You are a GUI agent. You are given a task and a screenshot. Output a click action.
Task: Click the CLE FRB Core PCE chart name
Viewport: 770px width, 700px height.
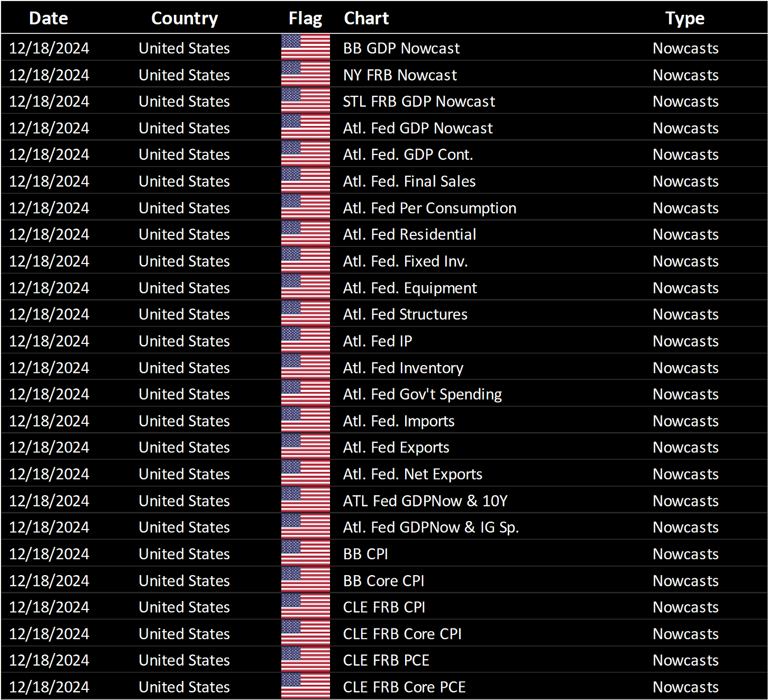click(x=404, y=687)
